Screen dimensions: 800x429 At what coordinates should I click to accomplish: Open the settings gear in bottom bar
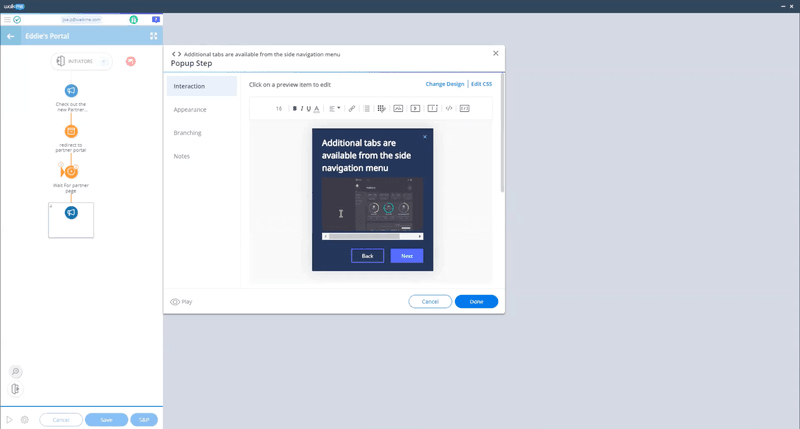coord(25,420)
